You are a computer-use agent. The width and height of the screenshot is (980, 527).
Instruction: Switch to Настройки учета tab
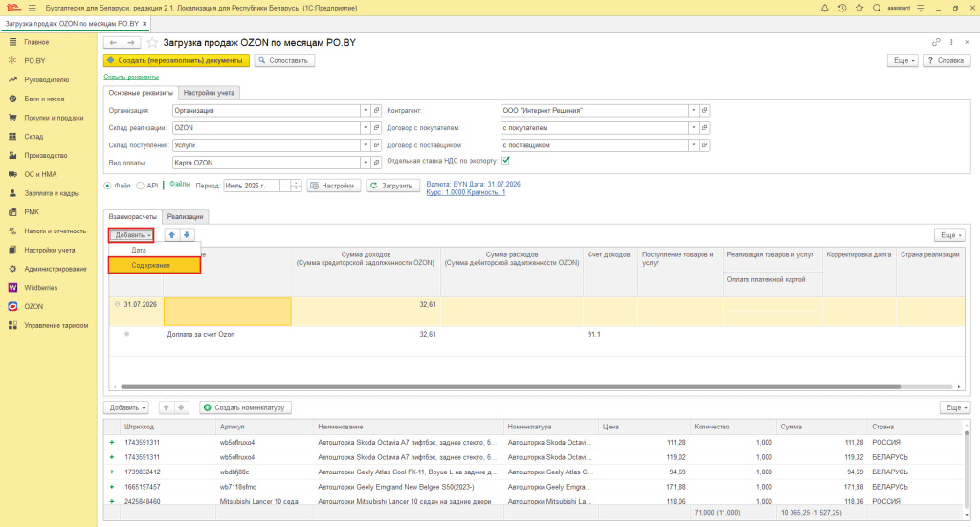click(x=209, y=93)
